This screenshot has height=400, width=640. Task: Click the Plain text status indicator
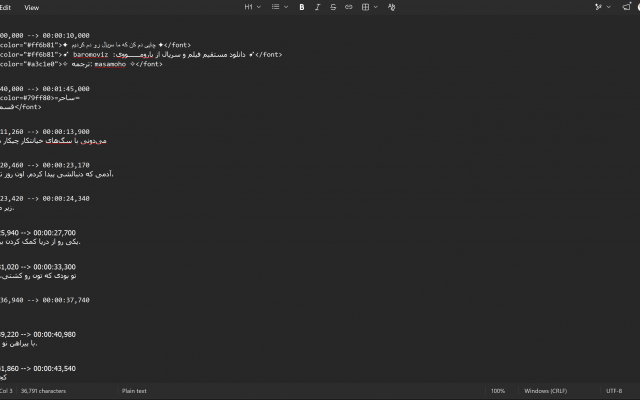pyautogui.click(x=134, y=391)
